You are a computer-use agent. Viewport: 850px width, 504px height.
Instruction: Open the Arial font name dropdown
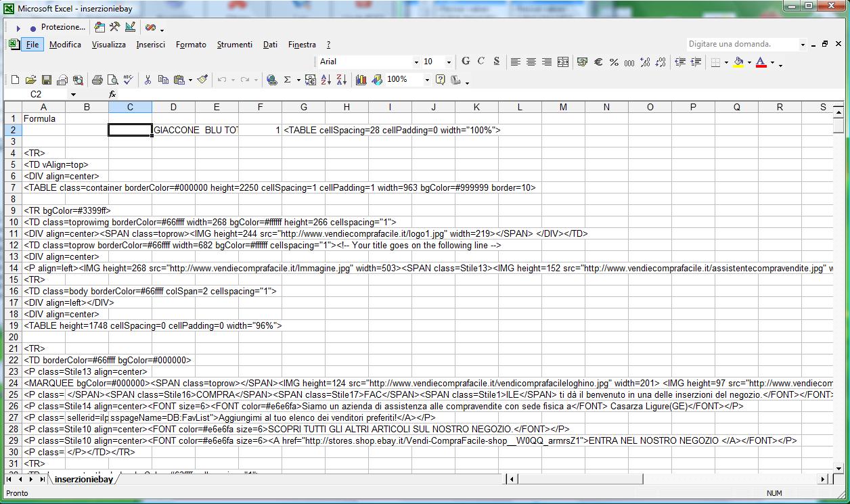[x=416, y=62]
